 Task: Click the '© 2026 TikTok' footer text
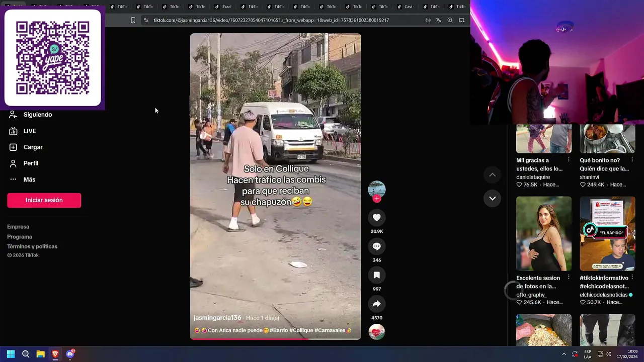[23, 255]
